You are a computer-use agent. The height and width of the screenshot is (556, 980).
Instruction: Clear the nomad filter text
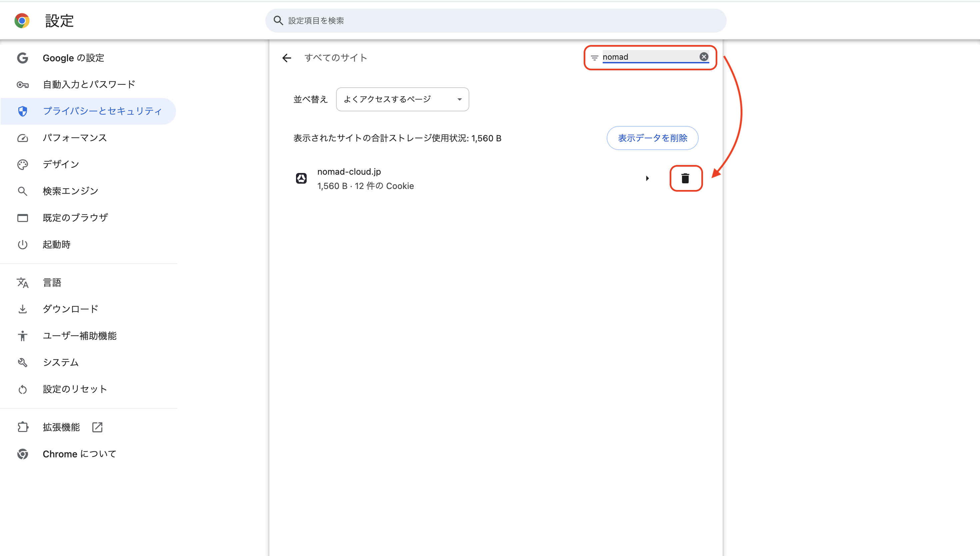tap(704, 57)
